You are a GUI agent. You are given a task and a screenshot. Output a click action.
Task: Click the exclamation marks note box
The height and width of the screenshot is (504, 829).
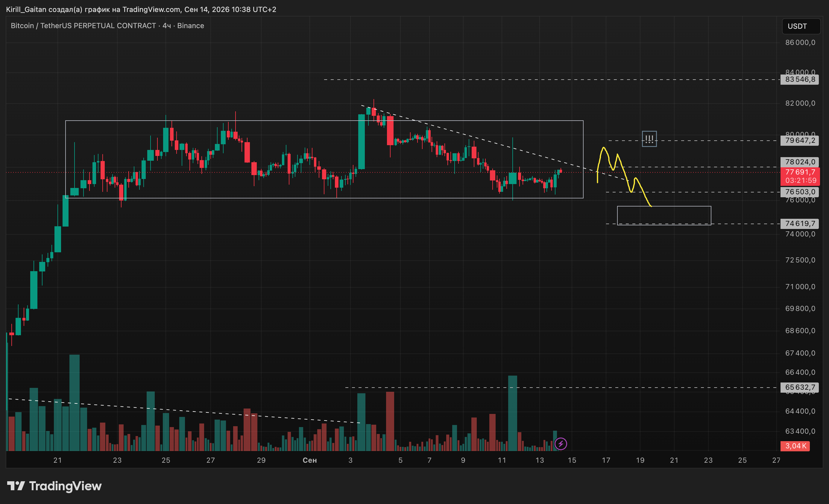tap(649, 139)
